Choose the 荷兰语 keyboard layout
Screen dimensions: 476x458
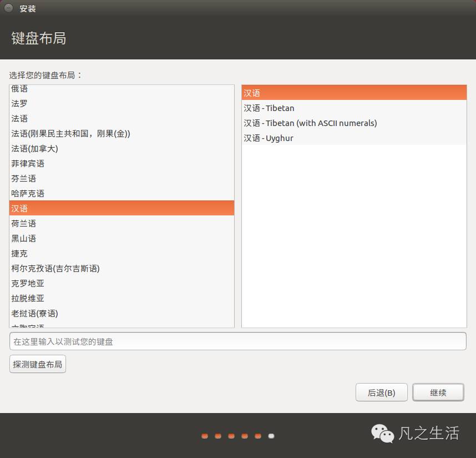click(x=23, y=223)
